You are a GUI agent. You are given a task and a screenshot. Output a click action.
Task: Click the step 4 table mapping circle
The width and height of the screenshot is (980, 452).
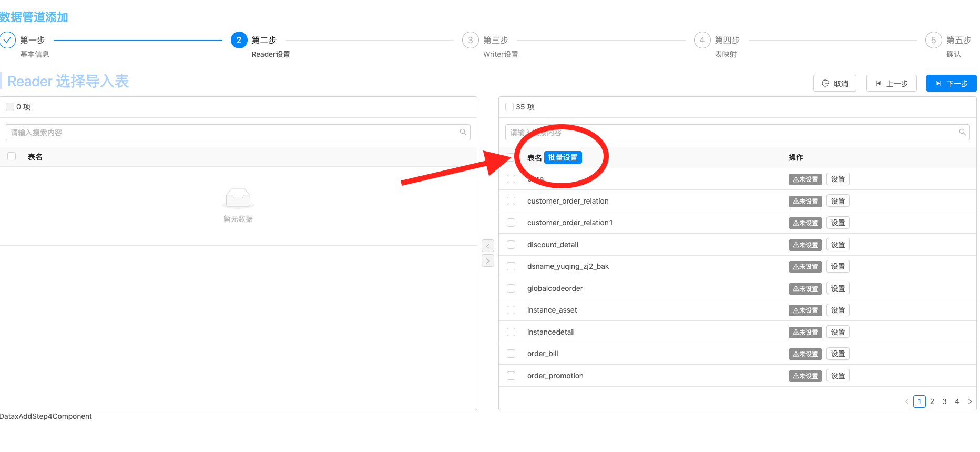pos(702,40)
